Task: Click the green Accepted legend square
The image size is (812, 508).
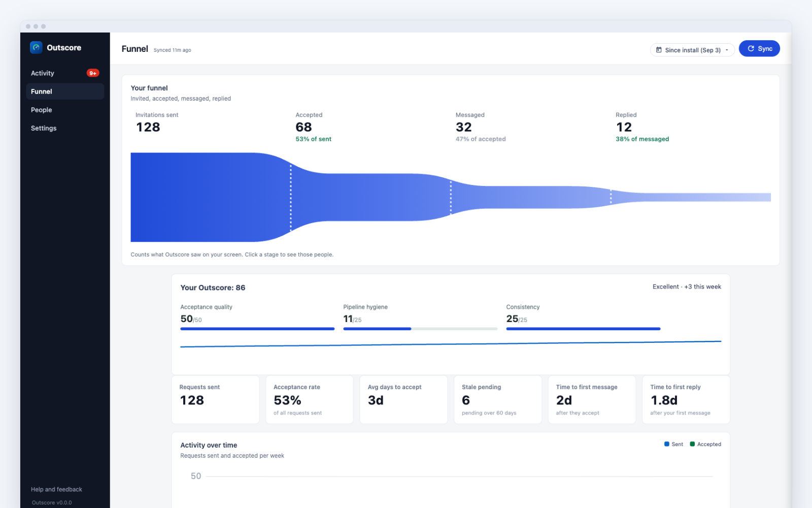Action: pos(692,444)
